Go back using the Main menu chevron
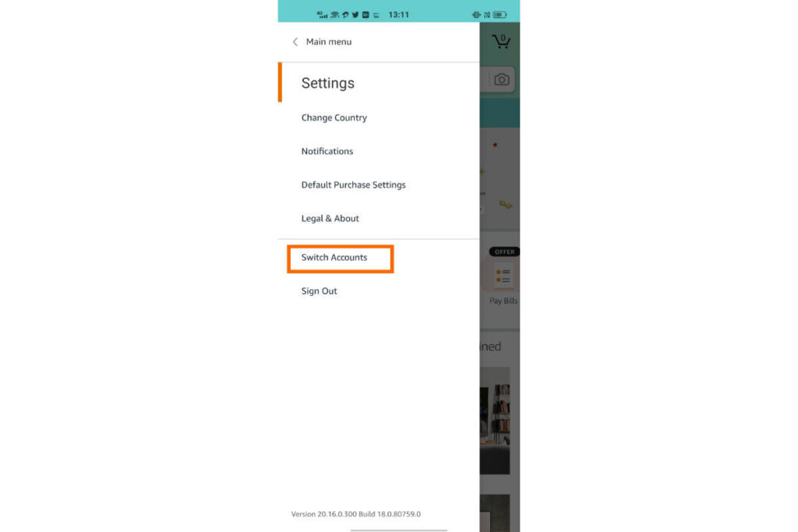798x532 pixels. click(x=295, y=42)
